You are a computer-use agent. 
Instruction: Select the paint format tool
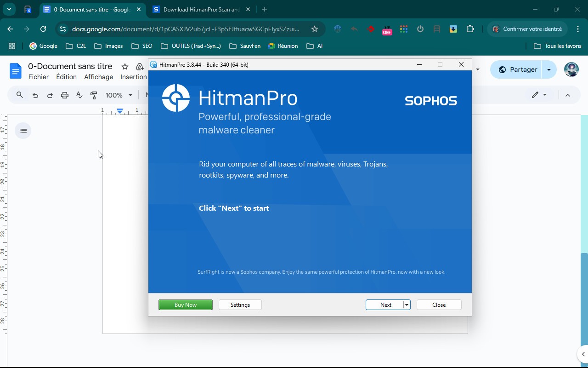(x=94, y=95)
